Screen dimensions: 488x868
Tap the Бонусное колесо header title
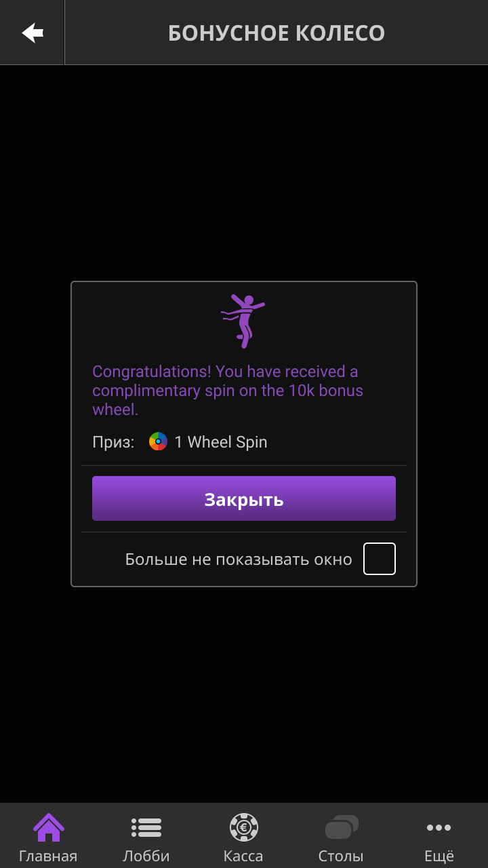tap(277, 33)
